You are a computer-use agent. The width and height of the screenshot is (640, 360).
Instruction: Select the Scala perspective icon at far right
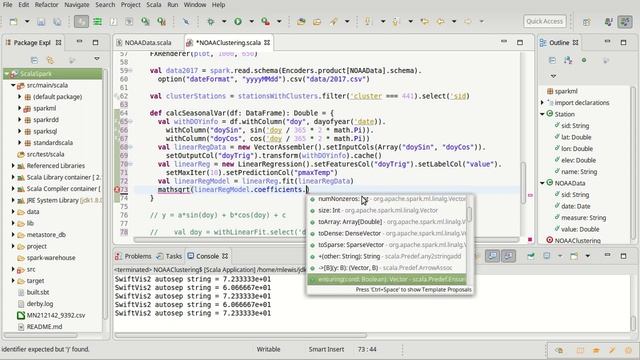pyautogui.click(x=625, y=22)
